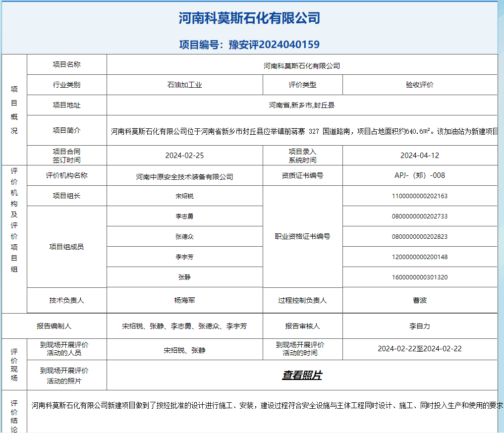The width and height of the screenshot is (504, 433).
Task: Click certificate number 1600000000301320
Action: (x=419, y=277)
